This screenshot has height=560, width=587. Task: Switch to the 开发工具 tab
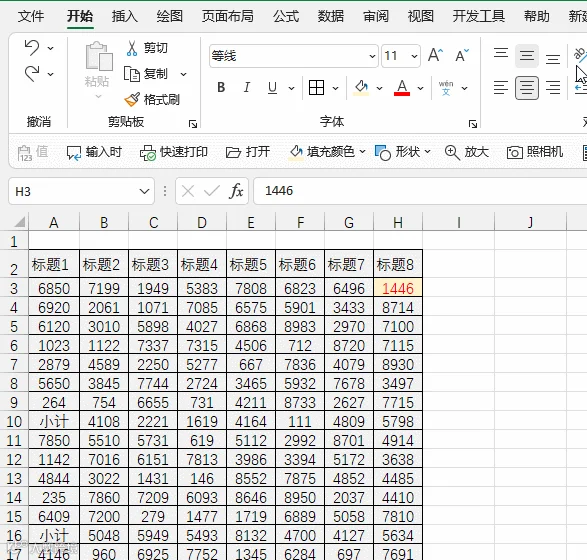(x=479, y=16)
